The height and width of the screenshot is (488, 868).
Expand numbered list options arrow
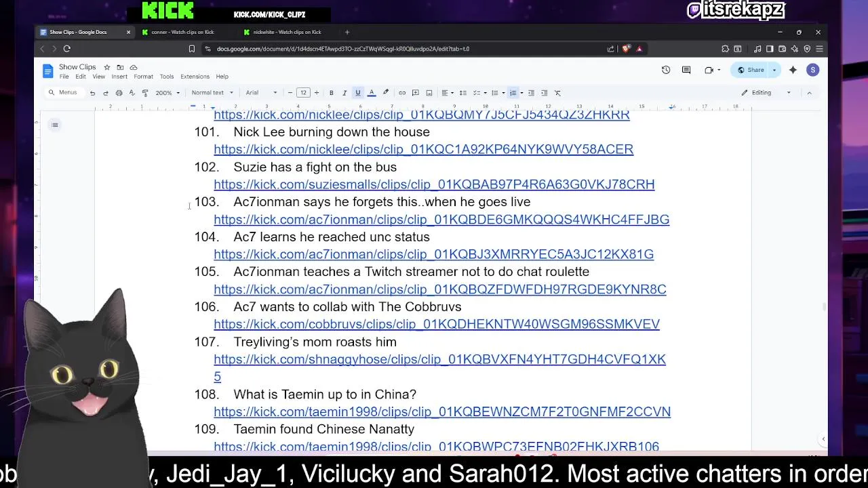click(521, 93)
